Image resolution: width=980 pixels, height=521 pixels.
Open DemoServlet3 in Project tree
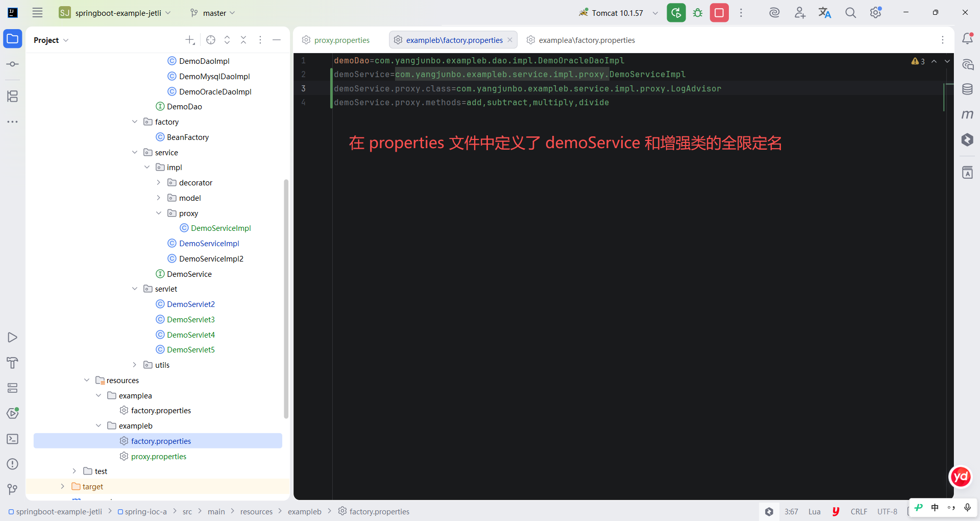pyautogui.click(x=191, y=319)
